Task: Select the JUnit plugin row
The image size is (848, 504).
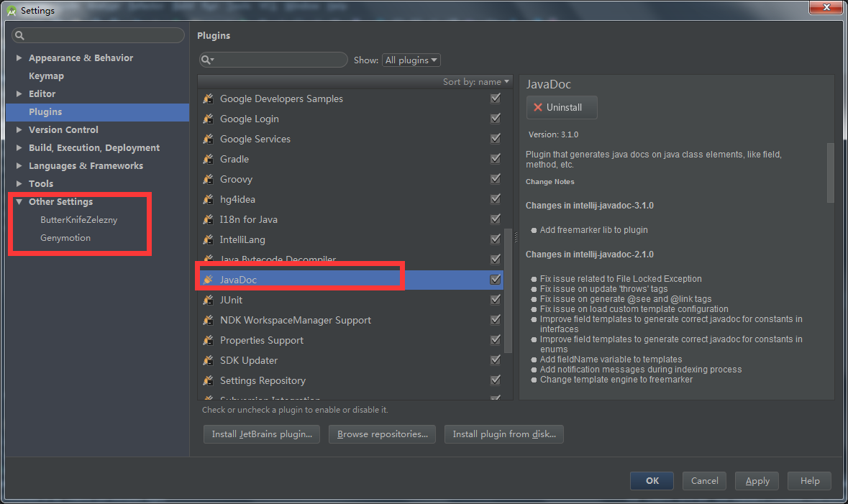Action: (x=350, y=300)
